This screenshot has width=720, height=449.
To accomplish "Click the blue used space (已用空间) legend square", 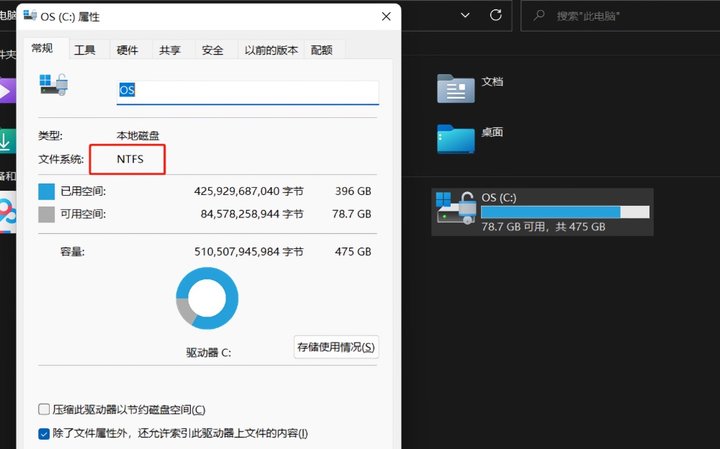I will (x=46, y=191).
